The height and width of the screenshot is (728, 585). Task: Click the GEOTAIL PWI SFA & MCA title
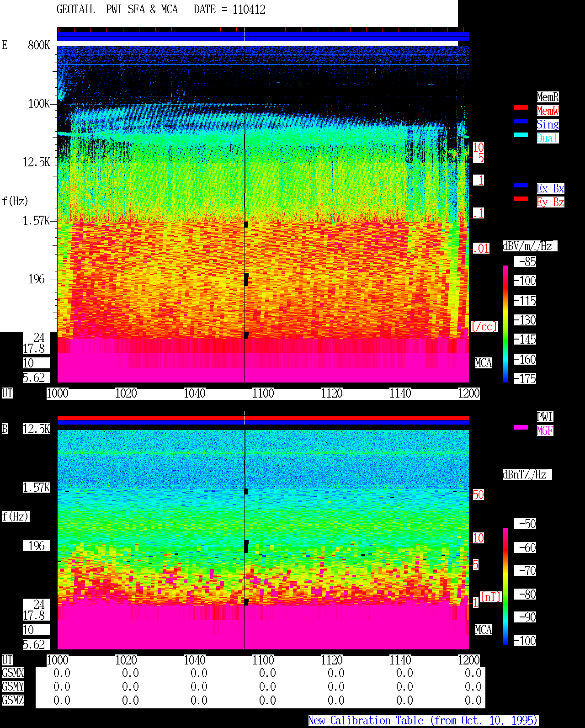coord(117,10)
